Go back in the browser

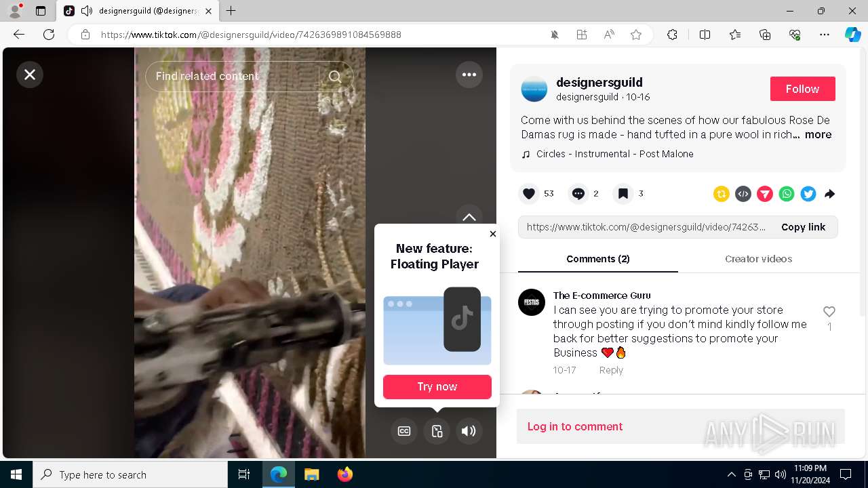tap(19, 35)
